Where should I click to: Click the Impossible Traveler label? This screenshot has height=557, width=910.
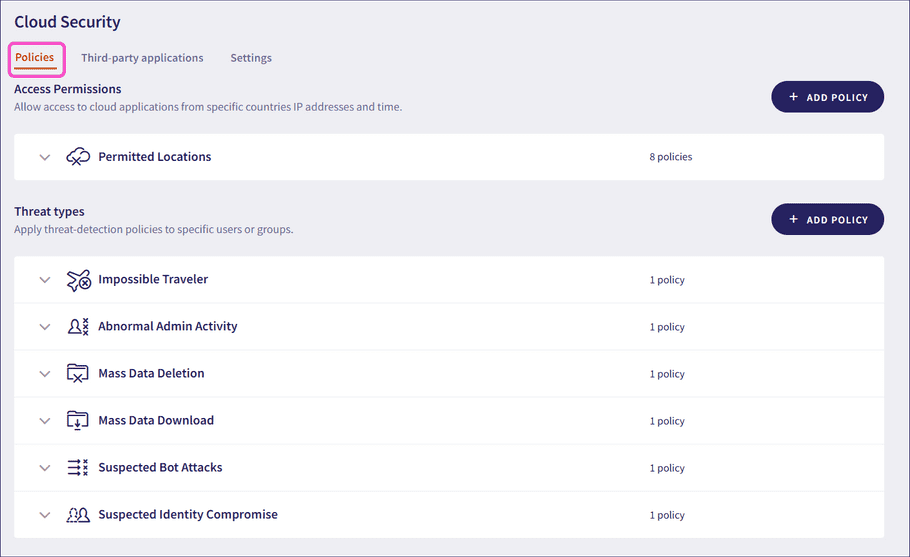pos(153,279)
